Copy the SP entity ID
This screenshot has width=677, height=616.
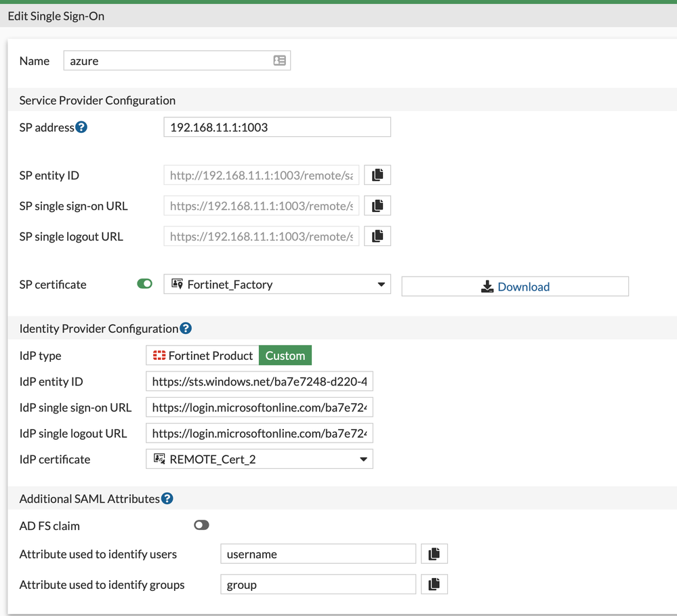click(377, 176)
